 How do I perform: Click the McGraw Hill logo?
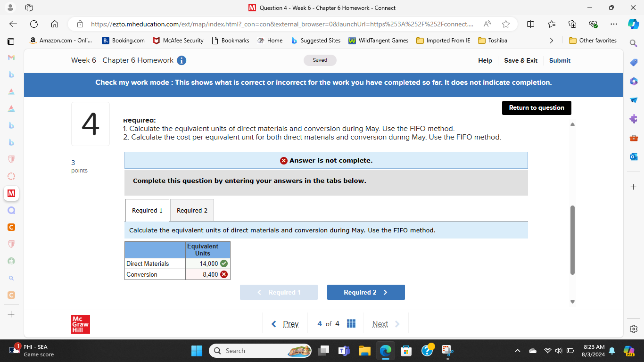click(80, 324)
